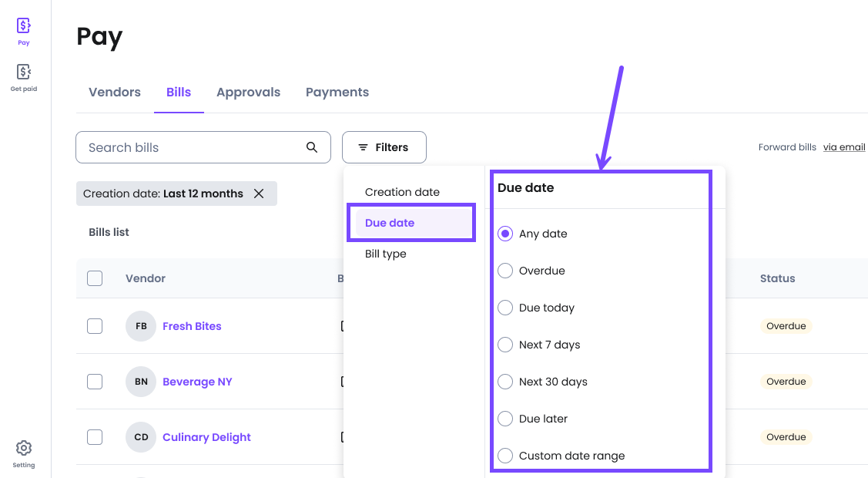The height and width of the screenshot is (478, 868).
Task: Expand the Creation date filter category
Action: pyautogui.click(x=402, y=192)
